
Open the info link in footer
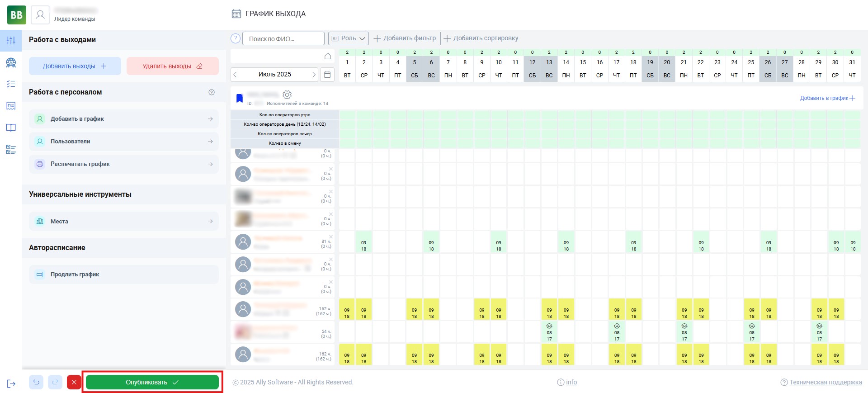click(x=571, y=382)
